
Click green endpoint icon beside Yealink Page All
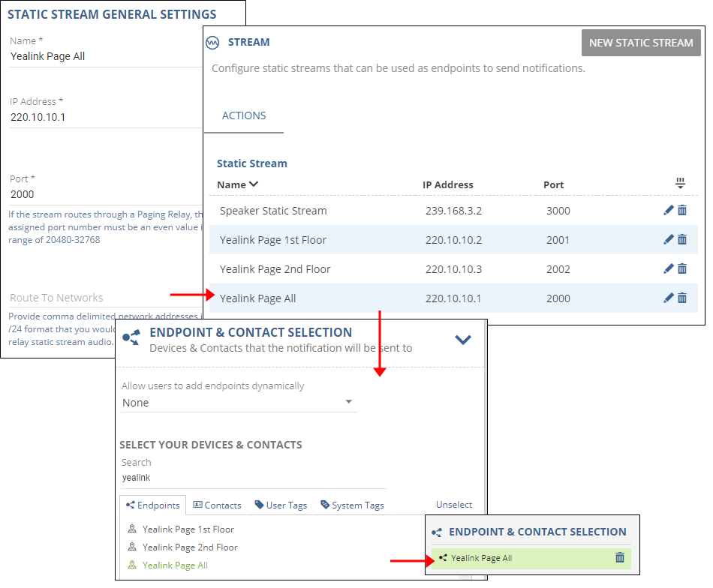(132, 565)
